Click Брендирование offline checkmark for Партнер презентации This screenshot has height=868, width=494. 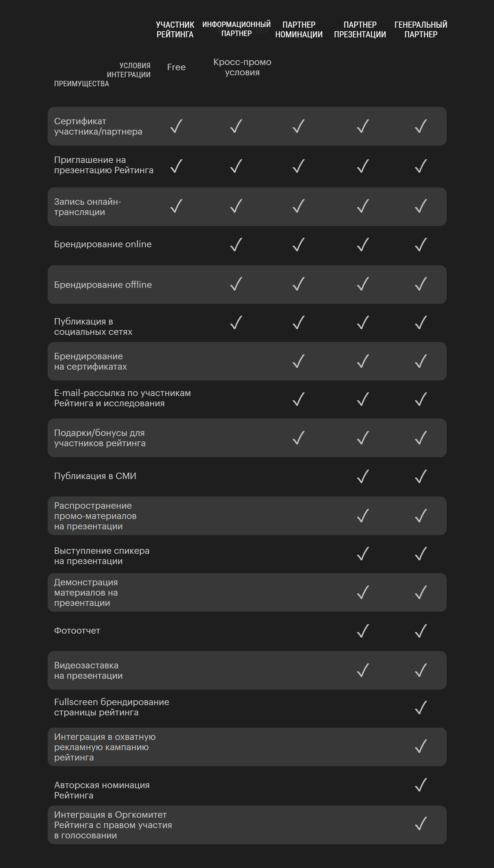363,284
